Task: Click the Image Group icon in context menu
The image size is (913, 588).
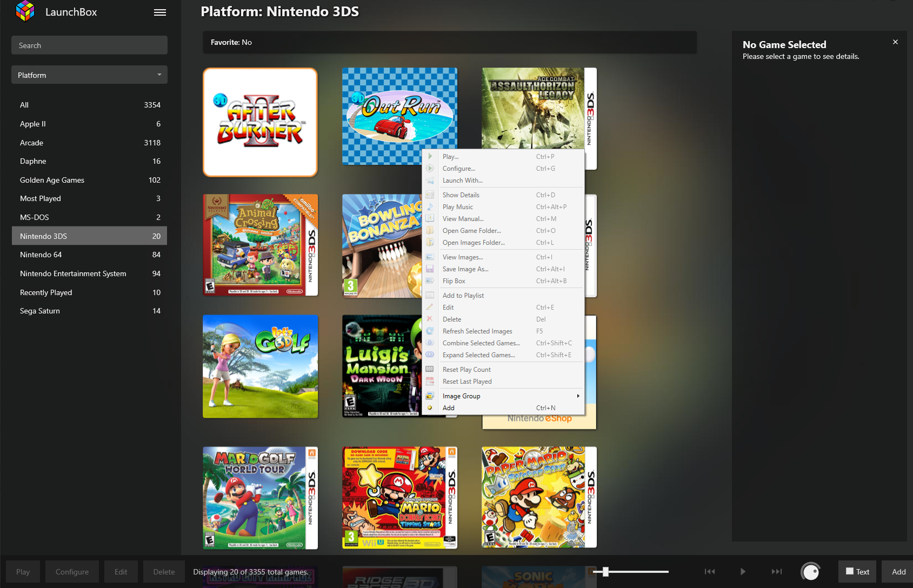Action: tap(430, 396)
